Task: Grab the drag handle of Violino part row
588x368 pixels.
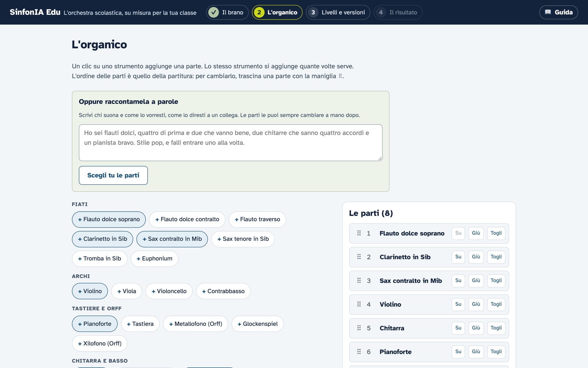Action: click(x=359, y=304)
